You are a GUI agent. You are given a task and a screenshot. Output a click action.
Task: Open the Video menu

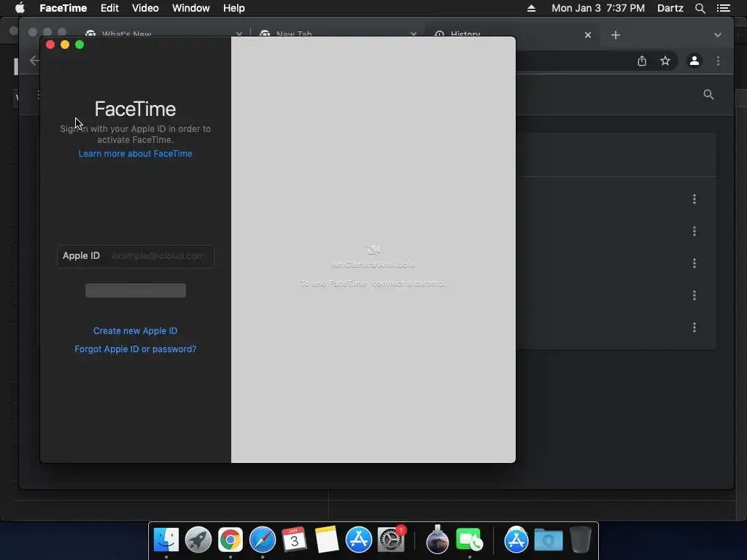[x=145, y=8]
